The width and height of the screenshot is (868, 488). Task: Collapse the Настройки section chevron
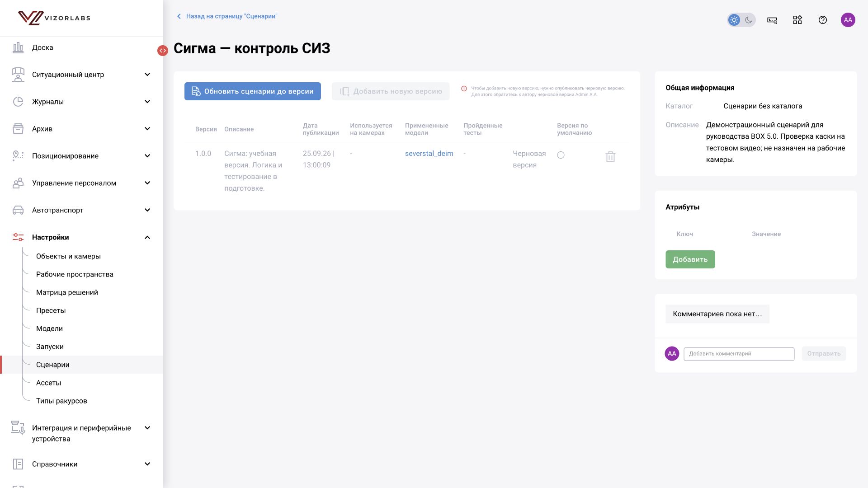coord(147,237)
